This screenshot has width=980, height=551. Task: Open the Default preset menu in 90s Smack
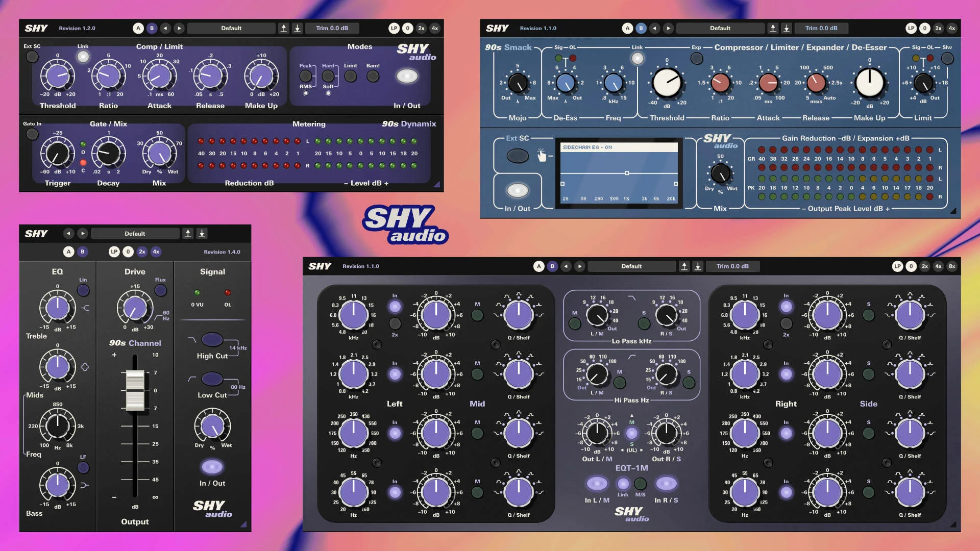[720, 28]
